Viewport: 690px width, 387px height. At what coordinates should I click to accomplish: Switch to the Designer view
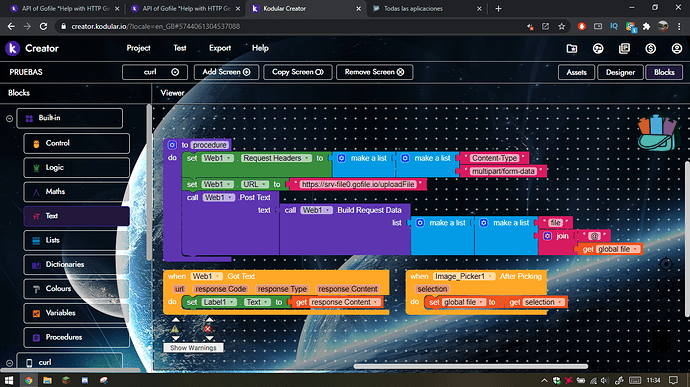click(620, 72)
